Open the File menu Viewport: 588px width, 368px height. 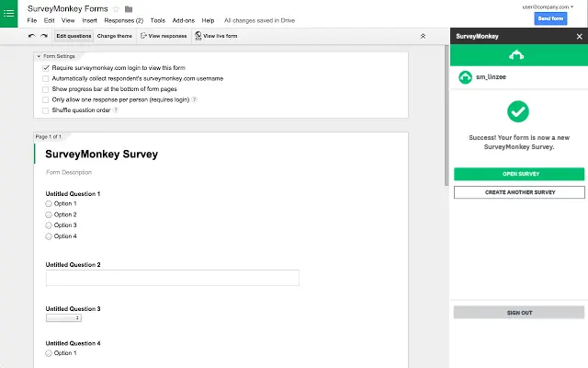point(32,20)
